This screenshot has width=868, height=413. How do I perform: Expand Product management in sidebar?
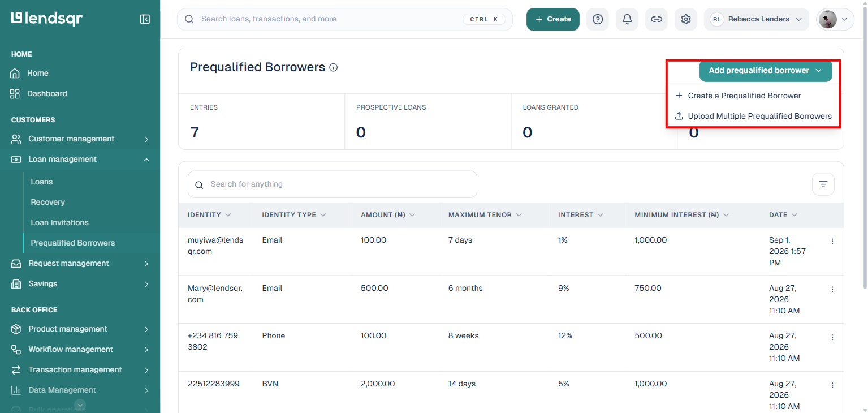(x=80, y=329)
